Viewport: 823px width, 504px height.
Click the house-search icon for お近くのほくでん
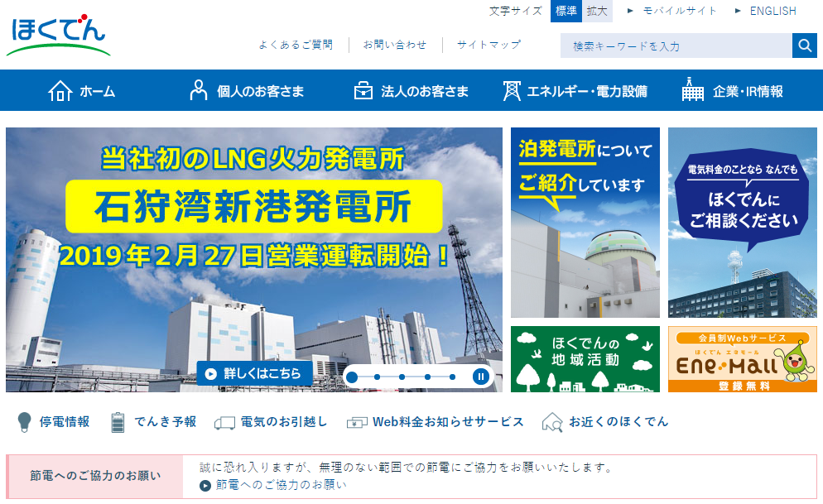[x=552, y=422]
